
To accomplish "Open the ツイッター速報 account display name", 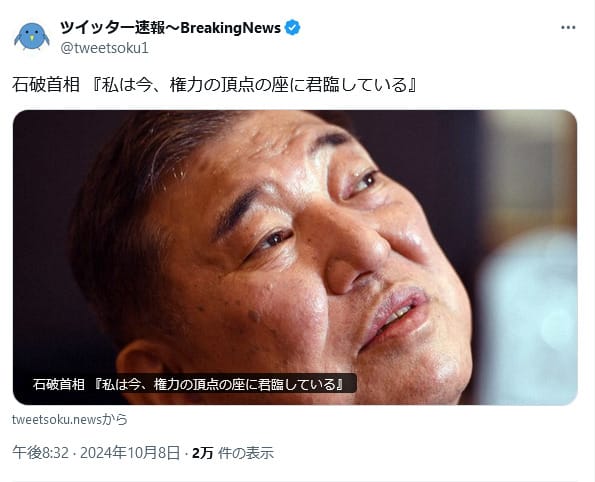I will 112,28.
